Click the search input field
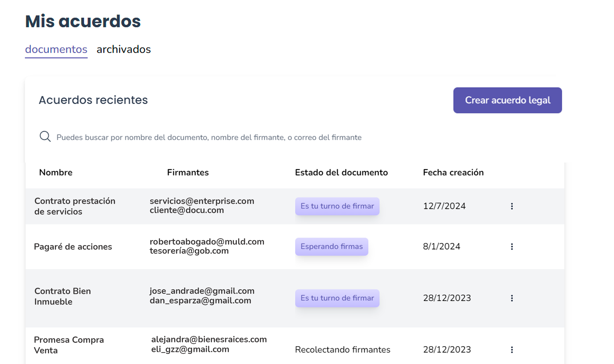 209,137
